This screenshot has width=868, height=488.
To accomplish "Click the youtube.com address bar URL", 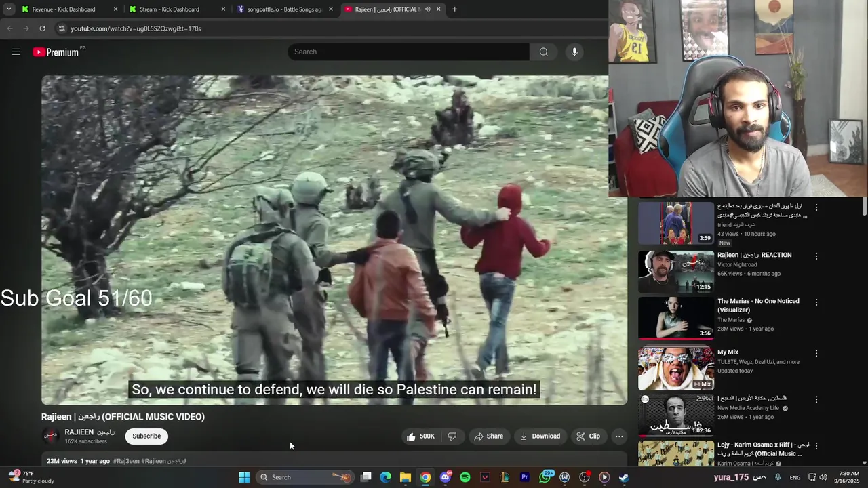I will tap(136, 28).
